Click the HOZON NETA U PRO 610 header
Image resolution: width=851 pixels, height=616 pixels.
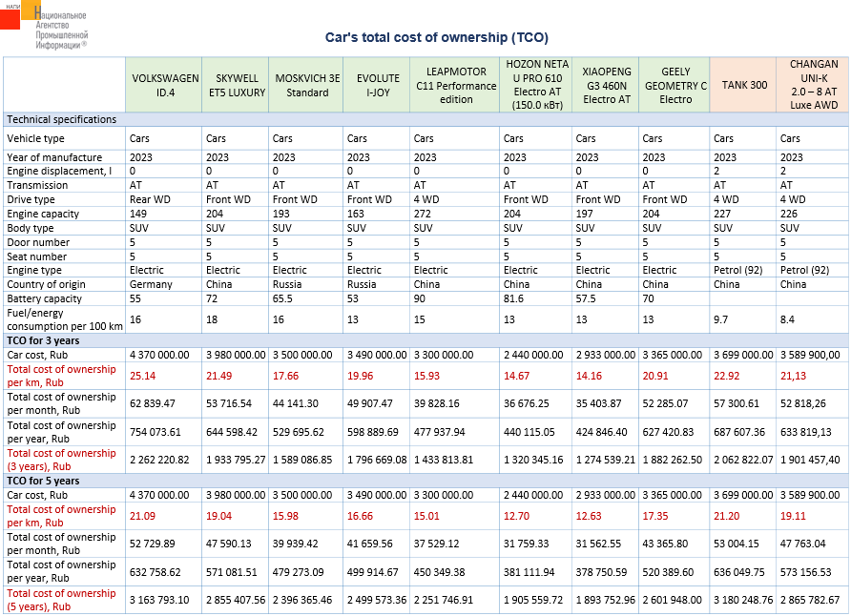click(x=536, y=85)
